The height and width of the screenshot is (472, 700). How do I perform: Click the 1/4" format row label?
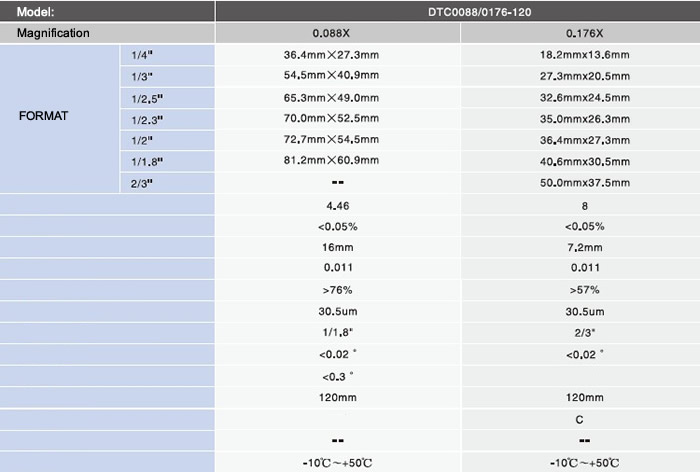pyautogui.click(x=167, y=55)
